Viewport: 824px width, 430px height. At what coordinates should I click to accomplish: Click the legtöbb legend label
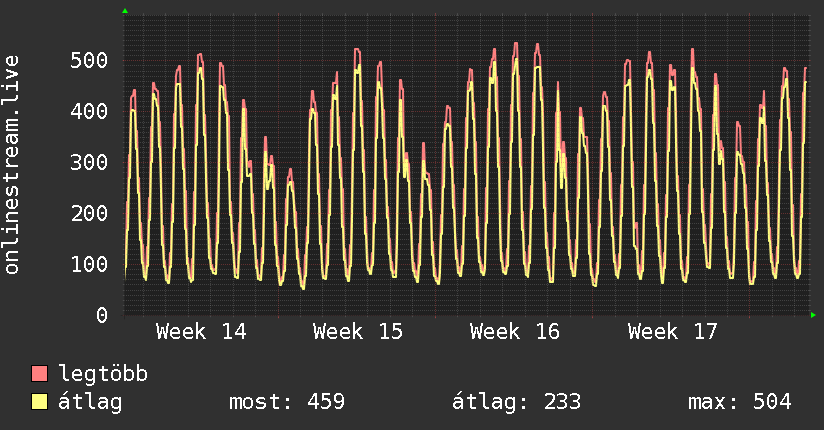tap(103, 373)
